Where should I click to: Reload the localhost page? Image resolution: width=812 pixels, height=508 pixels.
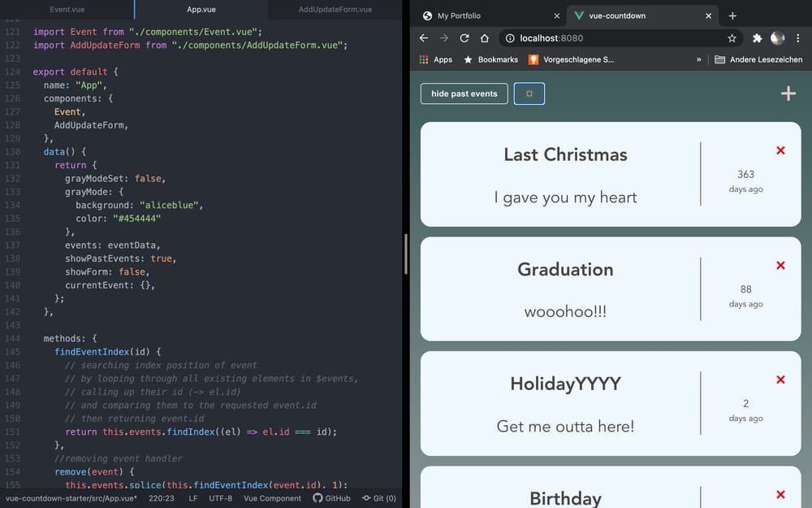click(x=464, y=38)
